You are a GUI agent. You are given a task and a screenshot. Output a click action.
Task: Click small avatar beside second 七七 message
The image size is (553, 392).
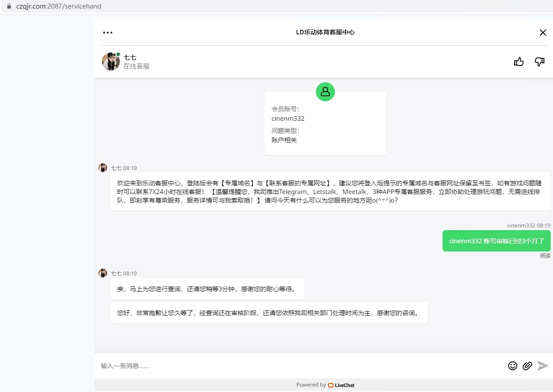[103, 273]
